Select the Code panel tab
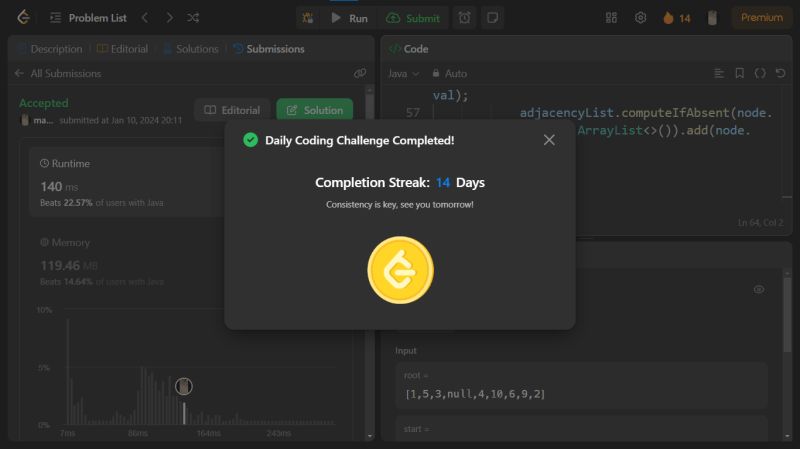The width and height of the screenshot is (800, 449). (409, 49)
